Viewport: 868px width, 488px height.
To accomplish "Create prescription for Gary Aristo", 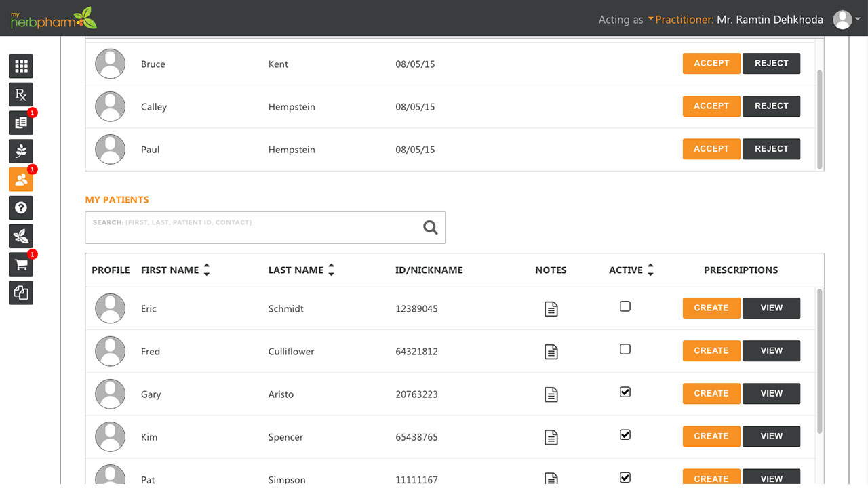I will pos(711,393).
